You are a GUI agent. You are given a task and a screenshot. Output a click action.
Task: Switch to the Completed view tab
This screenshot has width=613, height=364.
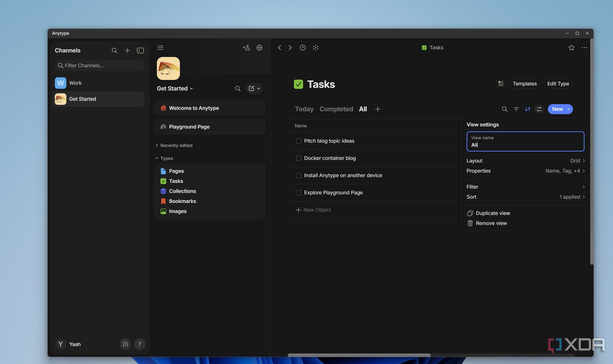point(336,109)
